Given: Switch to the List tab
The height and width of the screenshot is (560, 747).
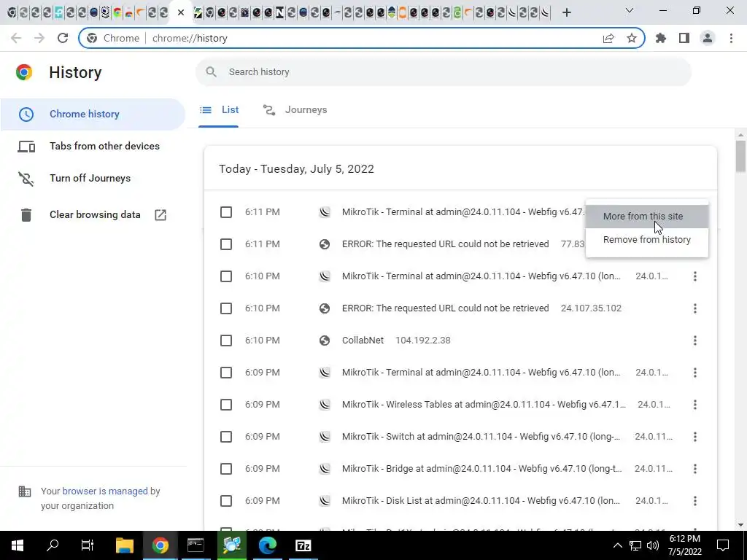Looking at the screenshot, I should coord(219,110).
